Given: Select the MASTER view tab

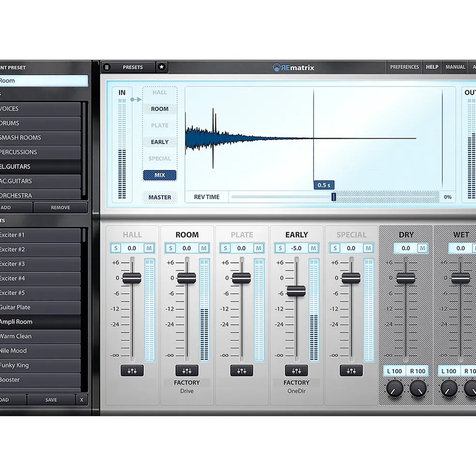Looking at the screenshot, I should (x=160, y=197).
